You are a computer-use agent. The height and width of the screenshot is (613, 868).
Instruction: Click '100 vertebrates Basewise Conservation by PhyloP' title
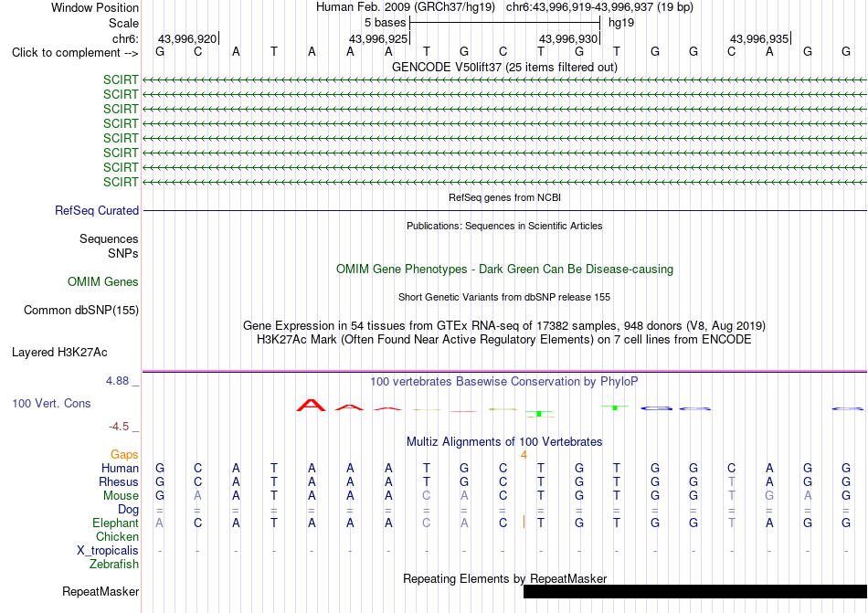[x=504, y=381]
